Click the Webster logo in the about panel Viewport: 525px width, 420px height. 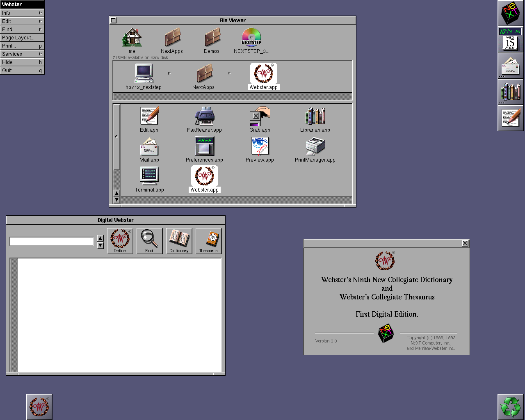coord(385,261)
